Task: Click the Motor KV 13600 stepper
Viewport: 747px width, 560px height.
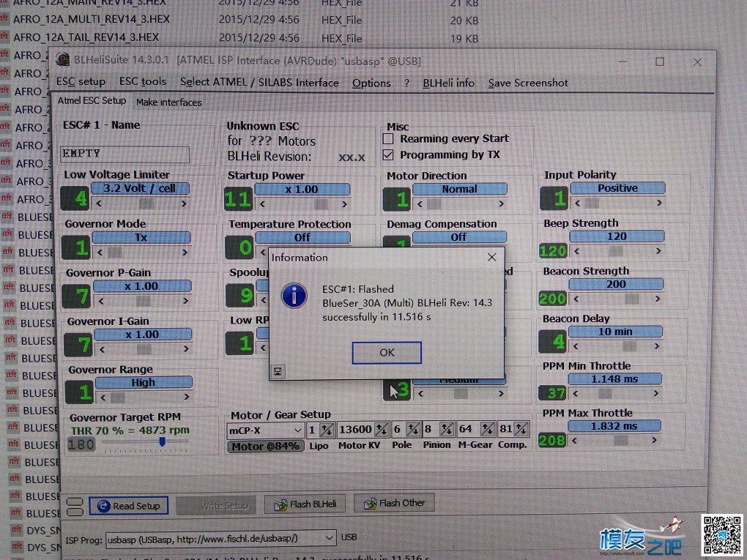Action: (382, 430)
